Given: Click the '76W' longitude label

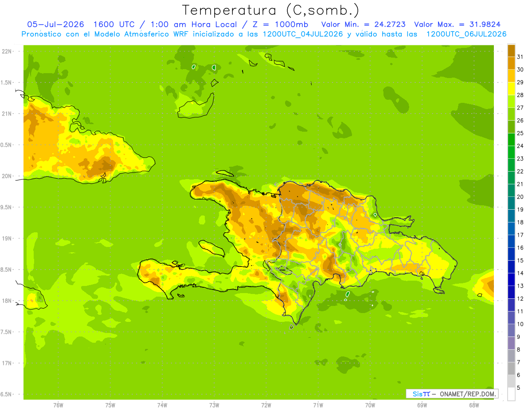Looking at the screenshot, I should pyautogui.click(x=58, y=405).
